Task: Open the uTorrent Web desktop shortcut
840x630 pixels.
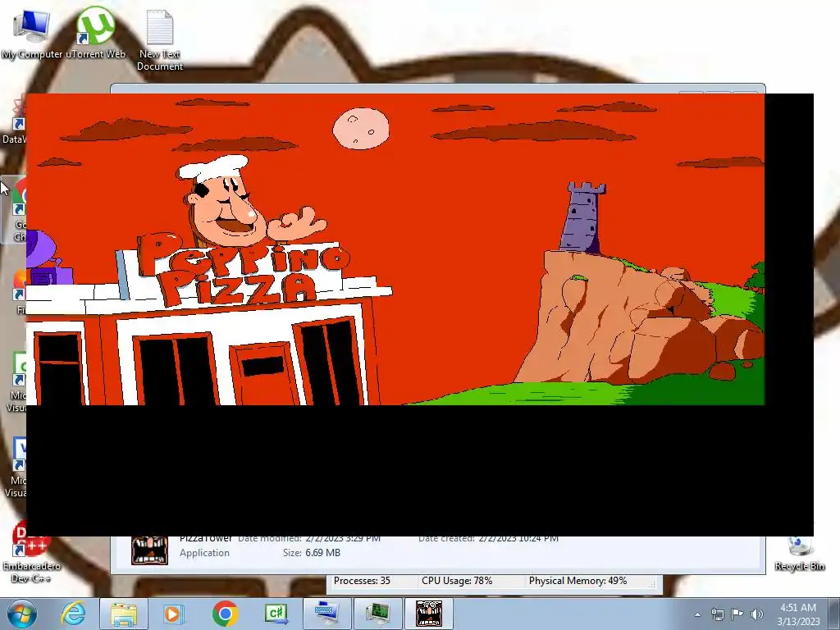Action: [95, 33]
